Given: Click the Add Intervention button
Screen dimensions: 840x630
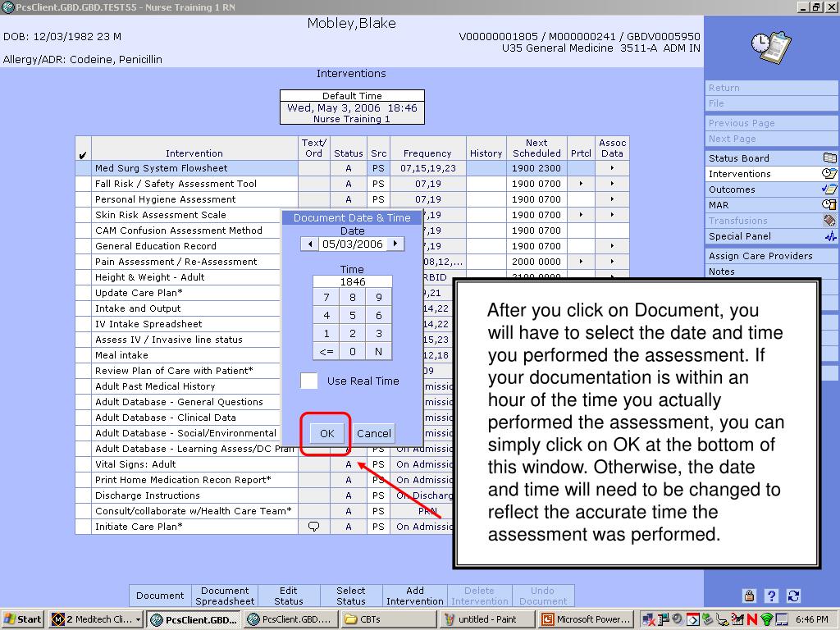Looking at the screenshot, I should 414,596.
